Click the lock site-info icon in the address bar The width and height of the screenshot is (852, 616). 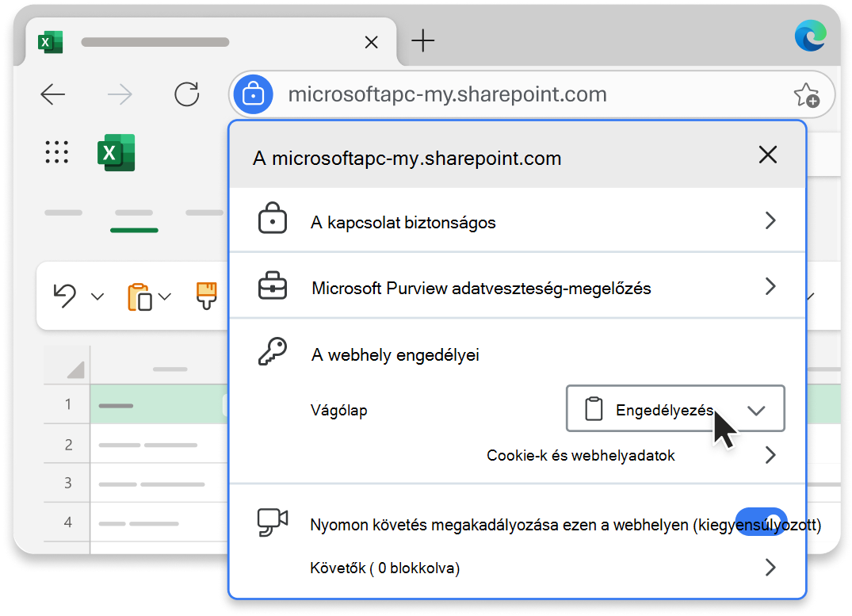(253, 94)
